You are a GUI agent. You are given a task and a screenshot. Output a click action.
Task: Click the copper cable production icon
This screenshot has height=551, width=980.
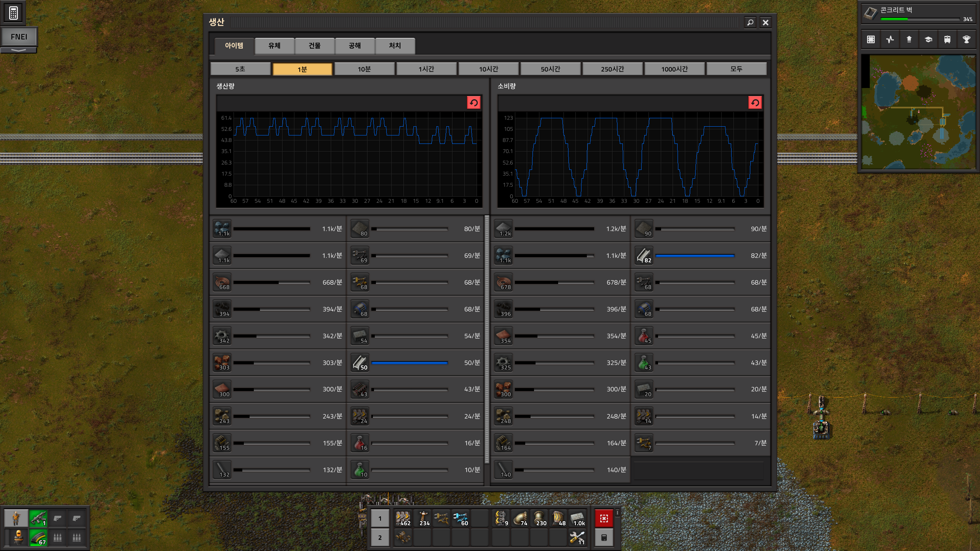(x=222, y=282)
